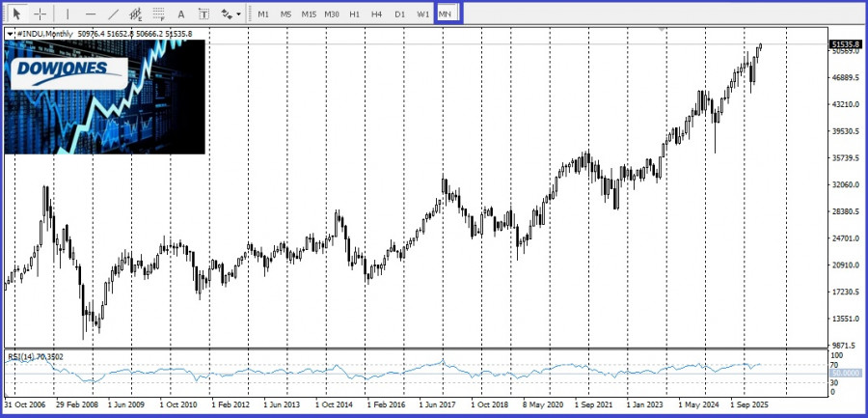Viewport: 868px width, 418px height.
Task: Click the RSI 50.0000 level label
Action: point(846,374)
